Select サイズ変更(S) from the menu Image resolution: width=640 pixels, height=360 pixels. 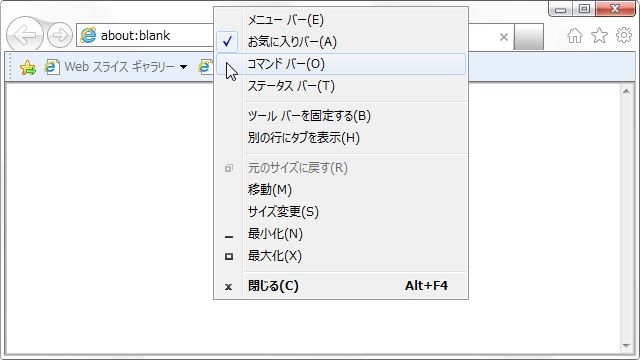pos(341,212)
